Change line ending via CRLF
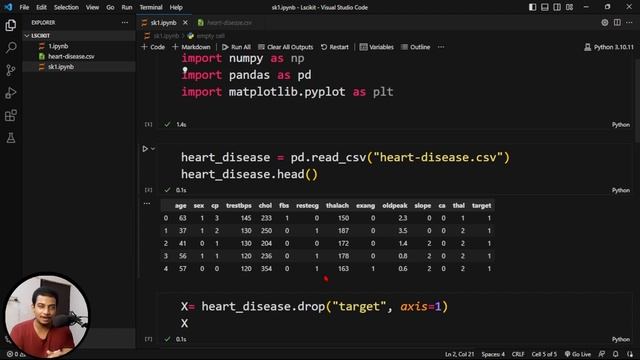Viewport: 640px width, 360px height. [518, 354]
